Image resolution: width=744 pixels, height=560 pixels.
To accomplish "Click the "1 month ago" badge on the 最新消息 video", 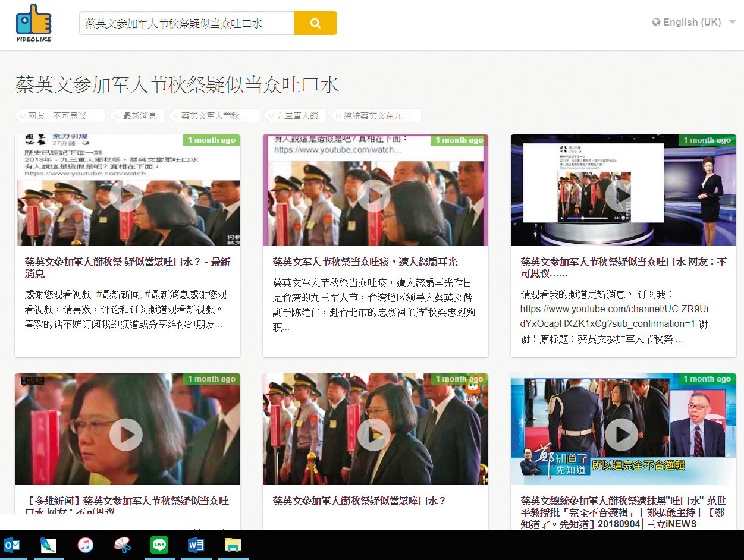I will [x=212, y=140].
